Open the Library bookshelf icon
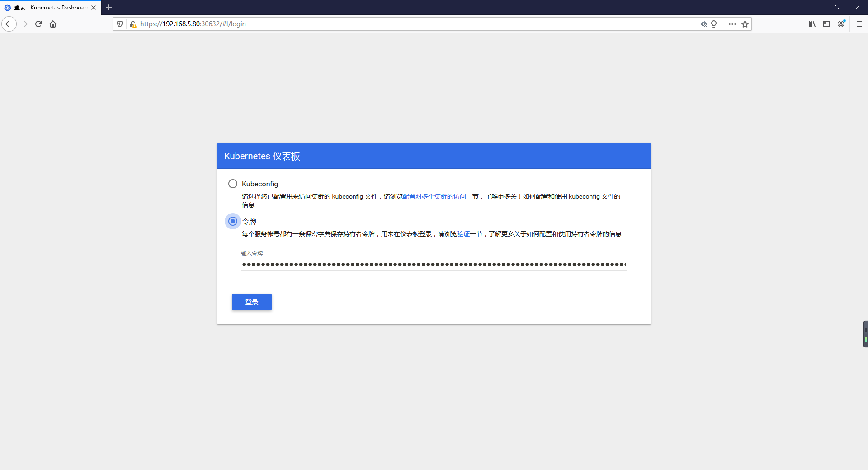Screen dimensions: 868x470 812,24
